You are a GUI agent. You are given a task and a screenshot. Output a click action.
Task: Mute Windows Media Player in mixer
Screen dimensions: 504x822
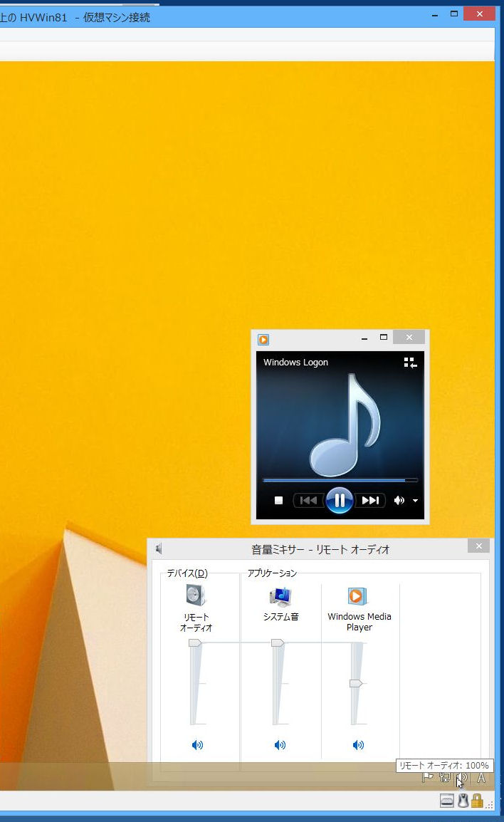(358, 745)
